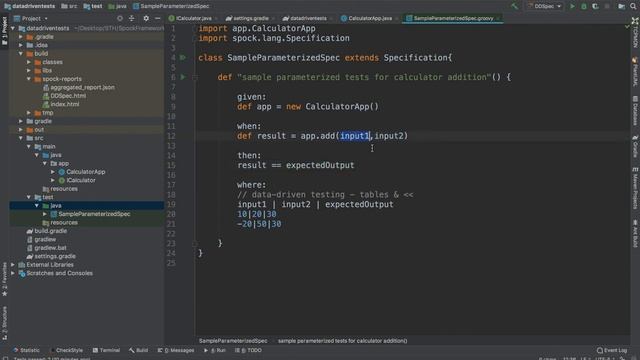Open Project panel settings gear
This screenshot has height=360, width=640.
(x=146, y=18)
